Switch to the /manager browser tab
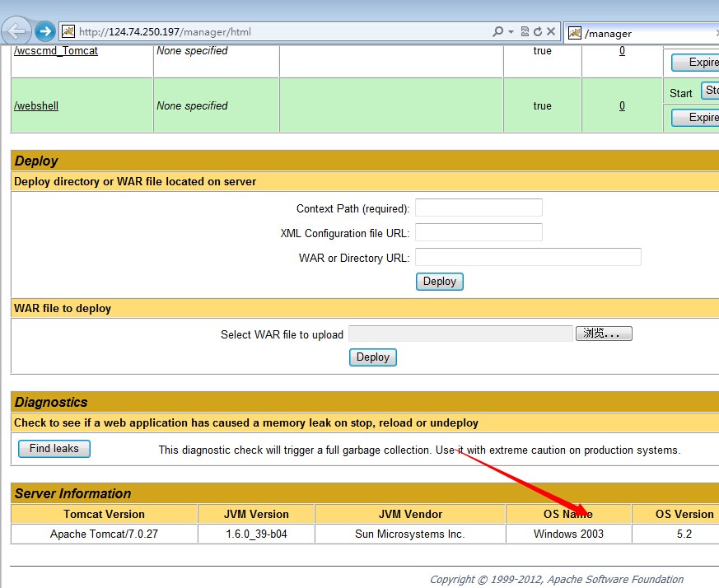The height and width of the screenshot is (588, 719). (x=642, y=33)
